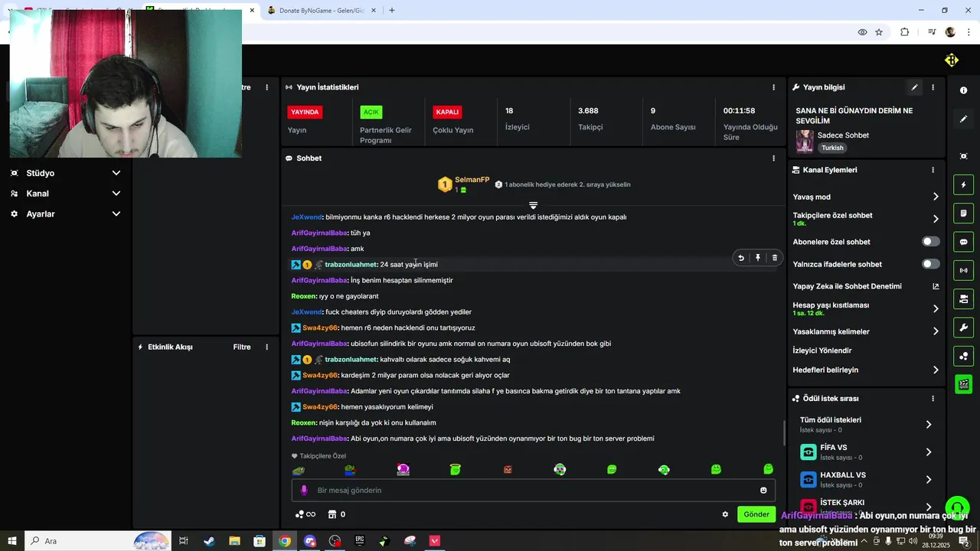Collapse the gifter banner arrow above chat
This screenshot has height=551, width=980.
tap(533, 205)
